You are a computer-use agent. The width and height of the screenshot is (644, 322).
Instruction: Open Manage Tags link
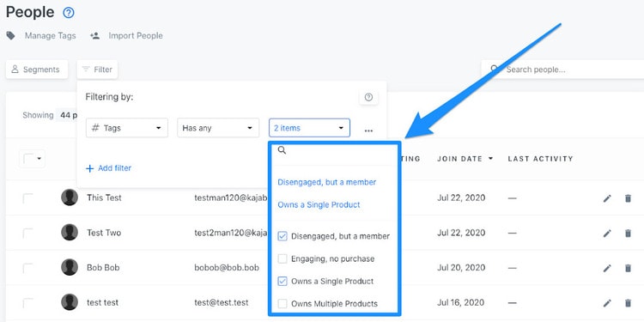[x=51, y=36]
